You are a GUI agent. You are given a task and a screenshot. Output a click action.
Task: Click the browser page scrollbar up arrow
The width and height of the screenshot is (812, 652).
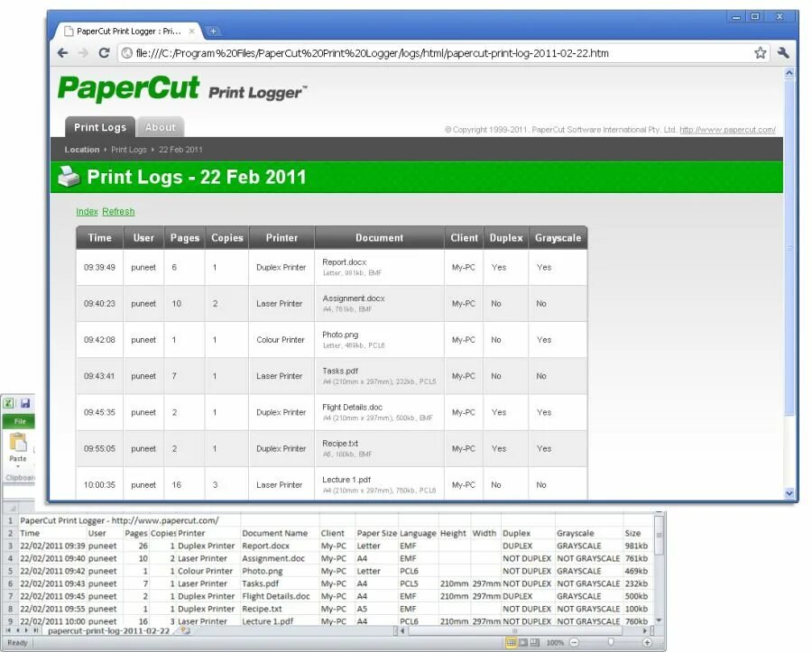[789, 73]
